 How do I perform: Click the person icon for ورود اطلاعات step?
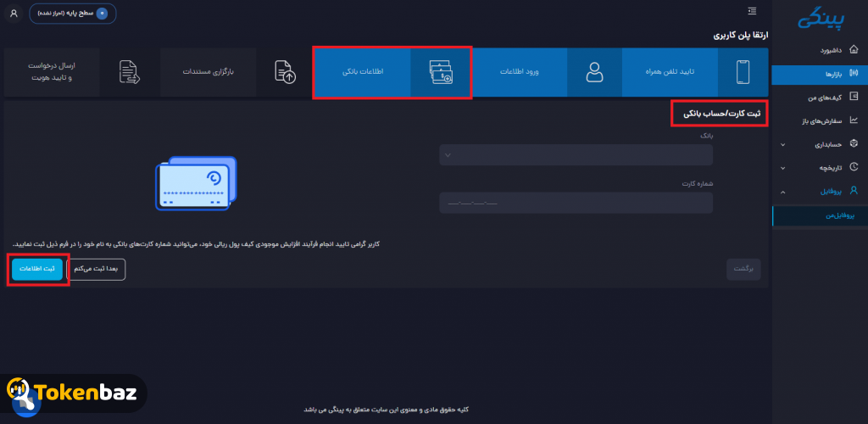coord(594,72)
